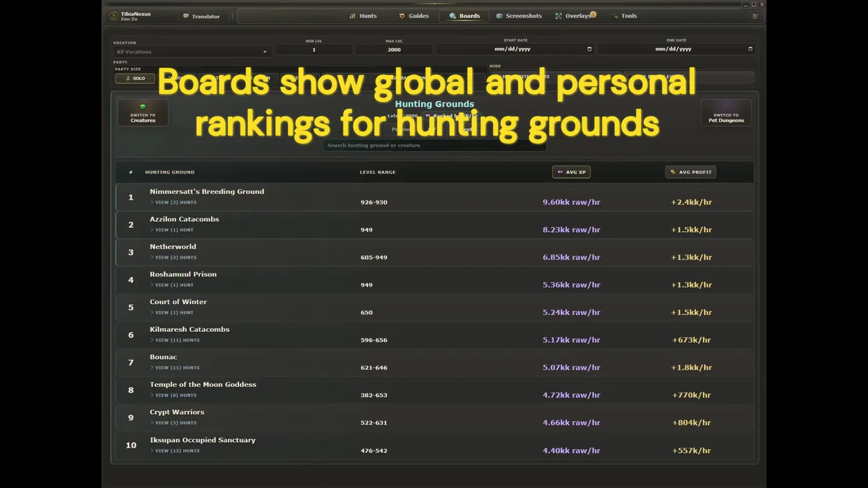The image size is (868, 488).
Task: Expand View (1) Hunt under Azzilon Catacombs
Action: tap(172, 230)
